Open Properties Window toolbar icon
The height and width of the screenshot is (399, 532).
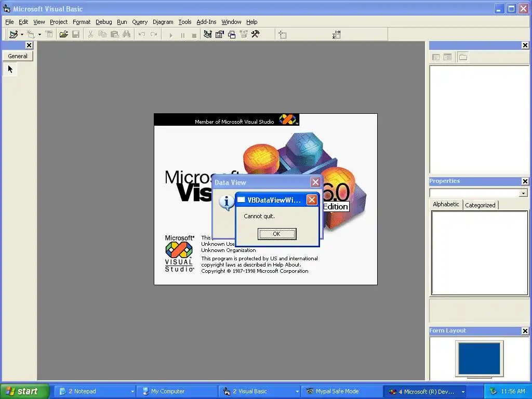click(220, 34)
